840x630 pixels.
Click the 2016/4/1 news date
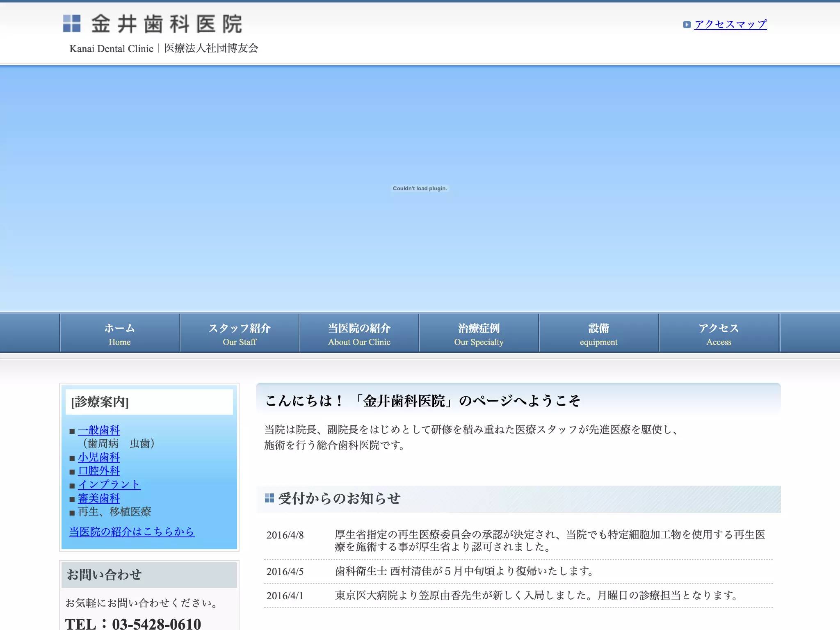pyautogui.click(x=285, y=596)
